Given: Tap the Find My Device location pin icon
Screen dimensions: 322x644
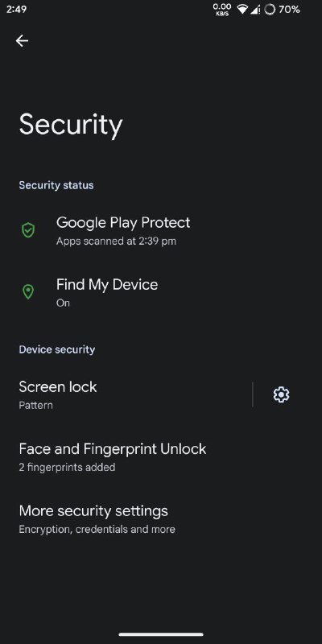Looking at the screenshot, I should 28,292.
